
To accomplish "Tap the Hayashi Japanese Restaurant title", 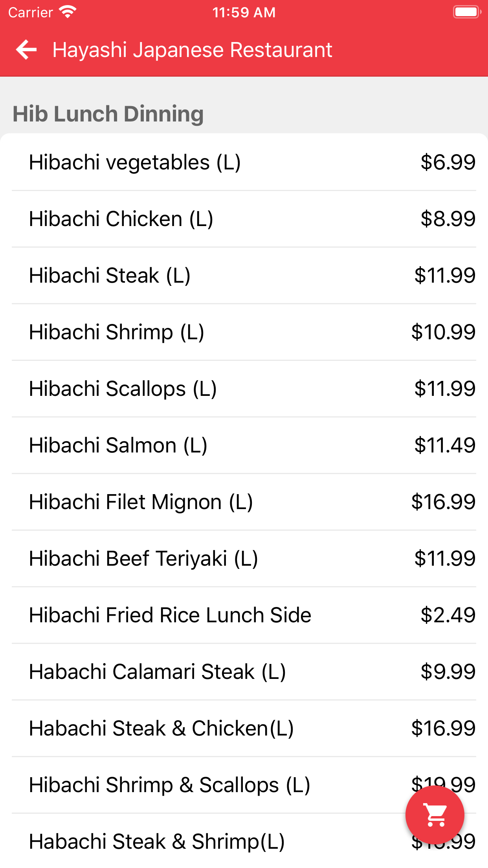I will (x=193, y=50).
